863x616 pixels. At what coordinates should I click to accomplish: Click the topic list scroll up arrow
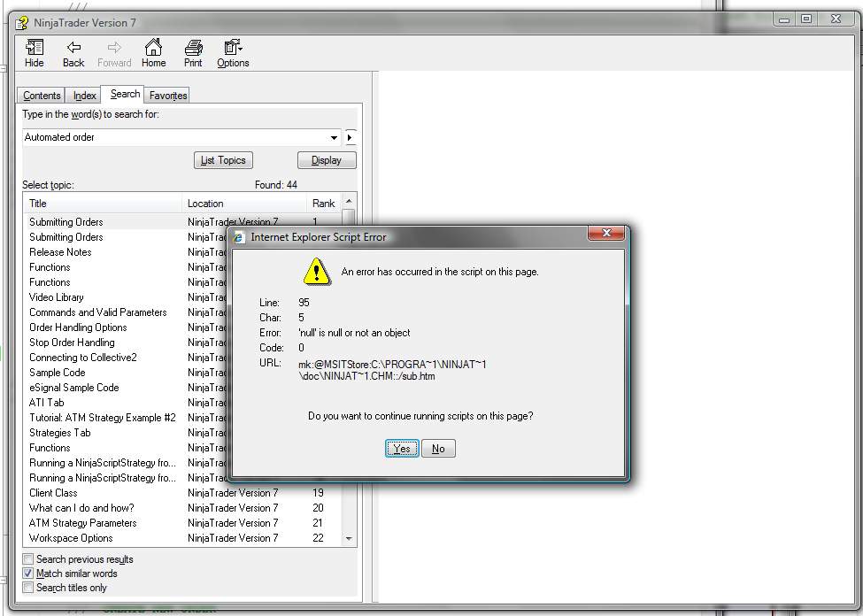349,201
